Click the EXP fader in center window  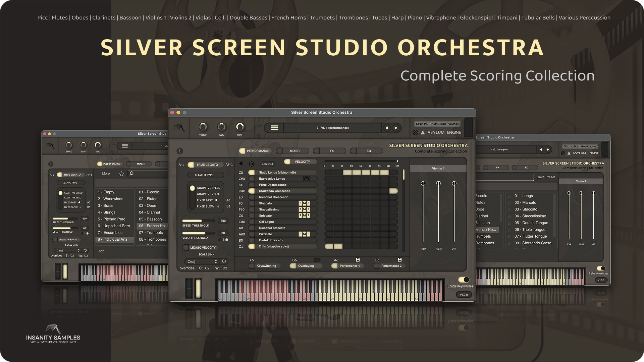tap(423, 212)
